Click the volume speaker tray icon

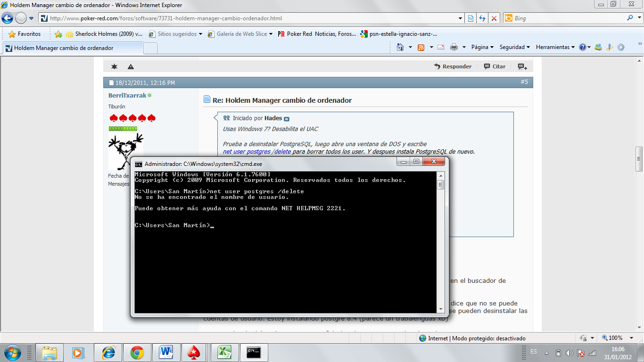(x=569, y=353)
